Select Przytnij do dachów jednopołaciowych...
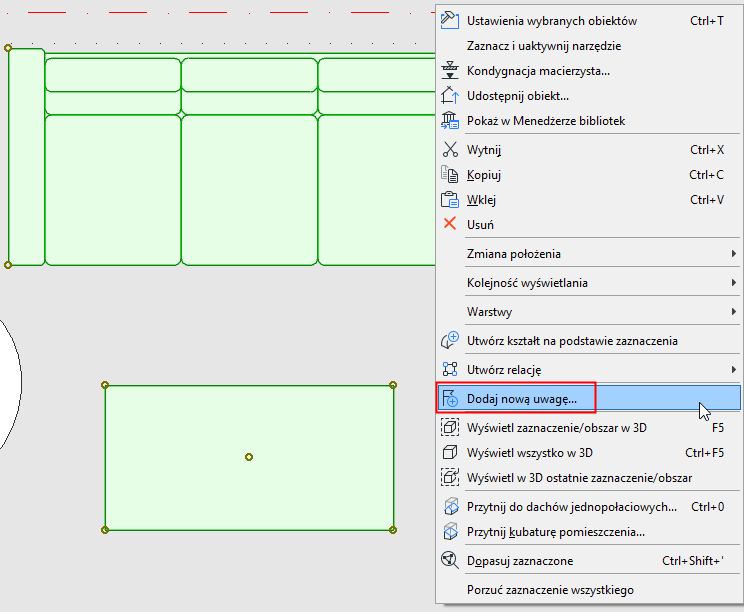The width and height of the screenshot is (744, 612). 588,507
